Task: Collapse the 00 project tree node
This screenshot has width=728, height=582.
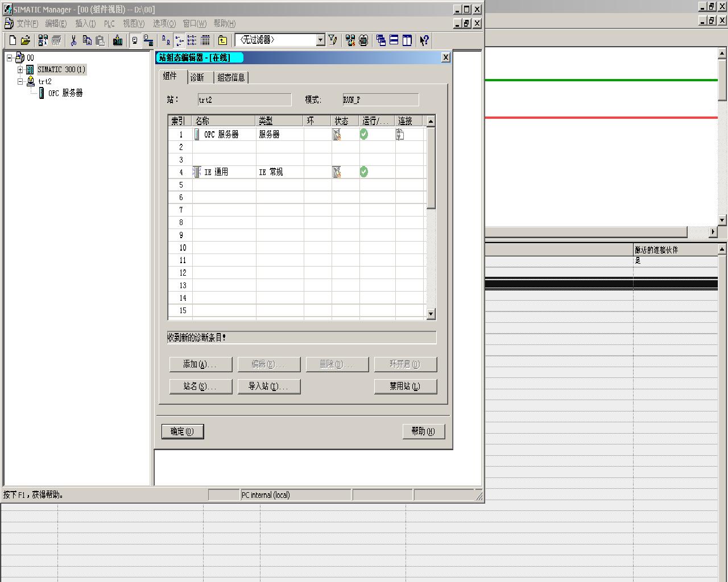Action: (x=10, y=57)
